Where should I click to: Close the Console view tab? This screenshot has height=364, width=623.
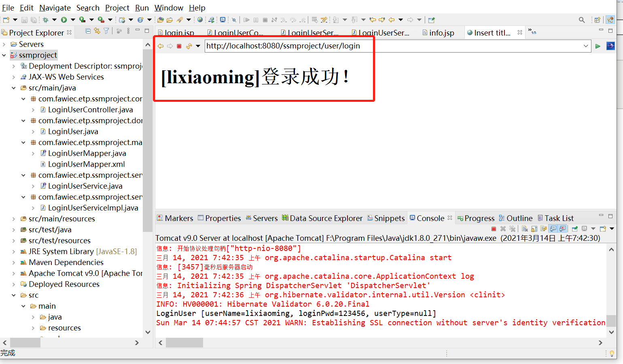point(450,218)
